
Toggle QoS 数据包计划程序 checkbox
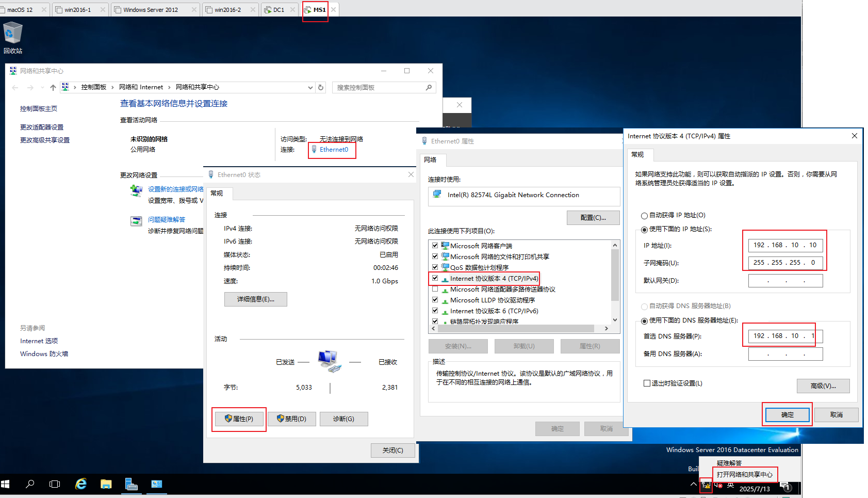pos(435,267)
